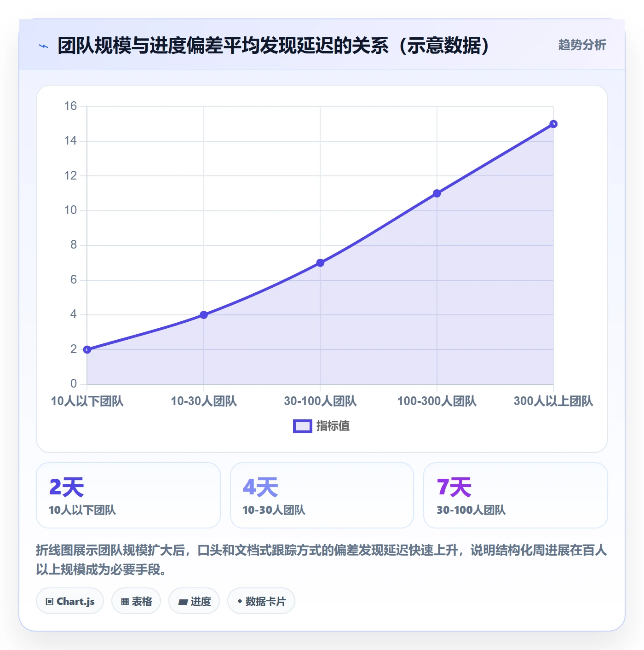Click the 30-100人团队 caption under 7天
This screenshot has height=650, width=644.
[x=471, y=510]
